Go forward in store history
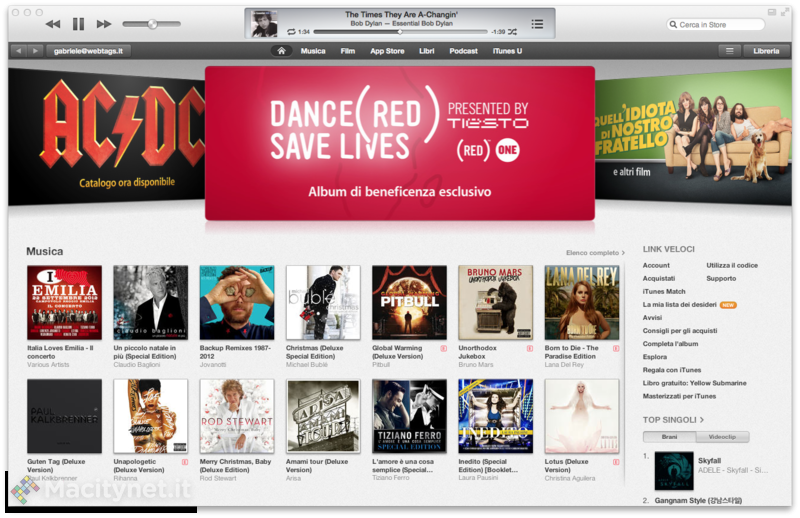The image size is (800, 518). (x=35, y=51)
